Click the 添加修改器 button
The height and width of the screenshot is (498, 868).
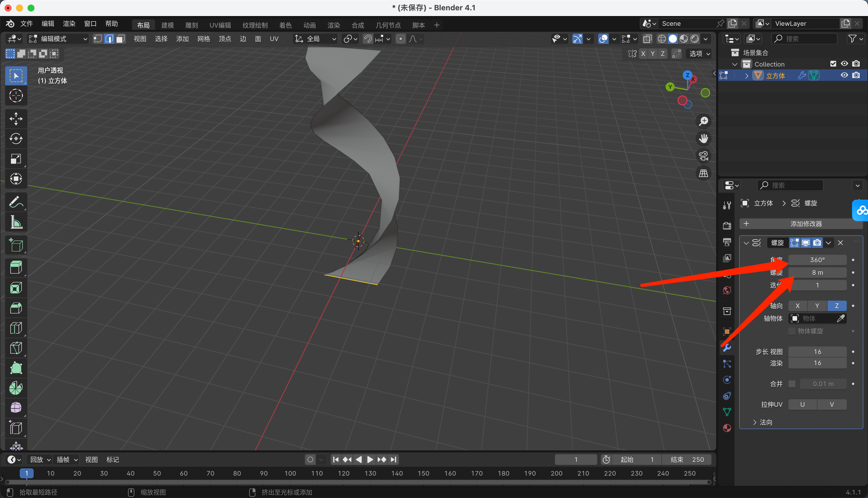(801, 224)
